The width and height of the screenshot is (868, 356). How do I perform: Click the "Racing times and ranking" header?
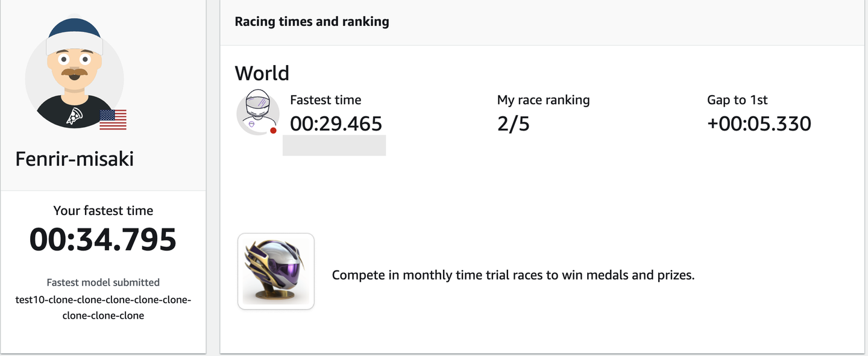point(312,22)
